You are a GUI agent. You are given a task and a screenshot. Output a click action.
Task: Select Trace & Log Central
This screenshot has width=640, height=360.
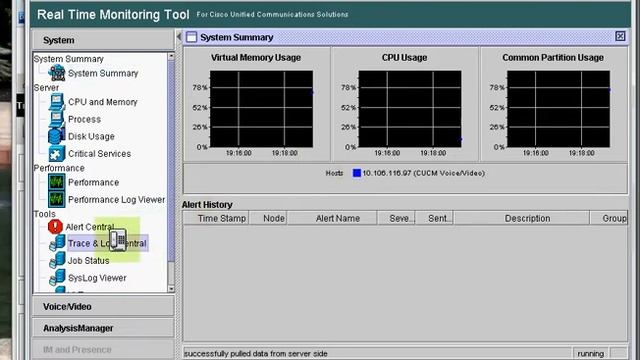click(107, 243)
